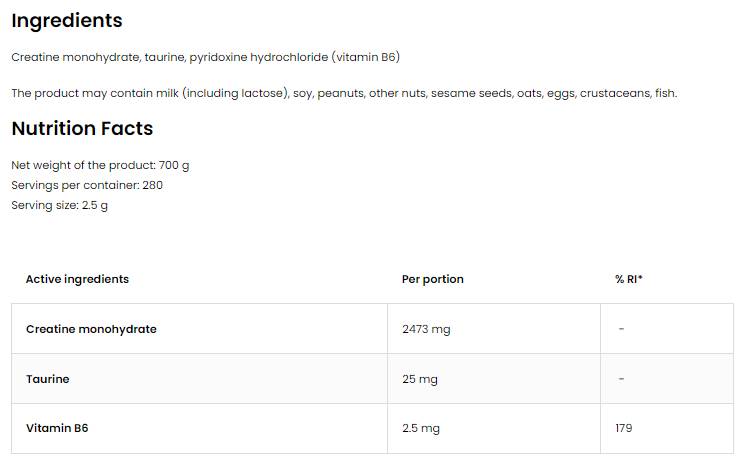Select the Creatine monohydrate table row label
The image size is (745, 465).
click(91, 329)
